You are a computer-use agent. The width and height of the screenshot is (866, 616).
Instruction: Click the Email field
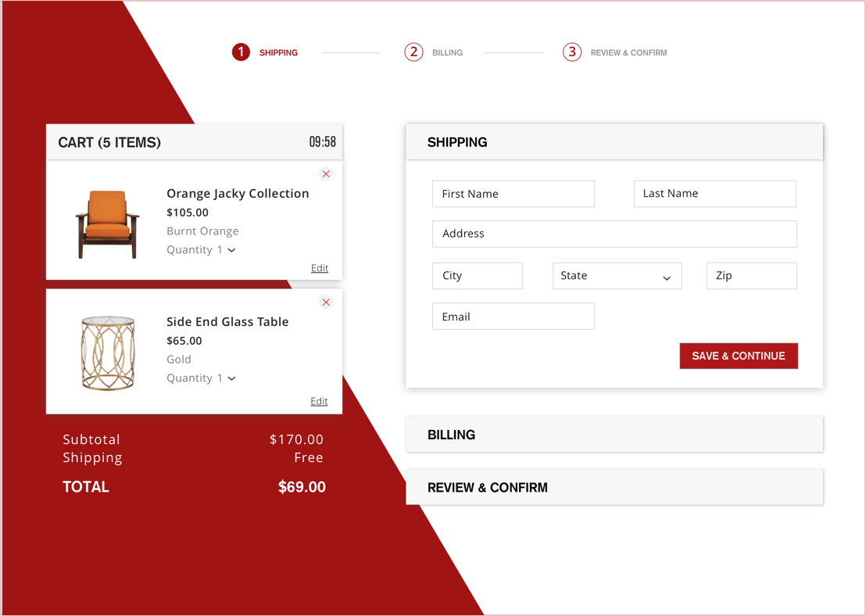point(513,316)
